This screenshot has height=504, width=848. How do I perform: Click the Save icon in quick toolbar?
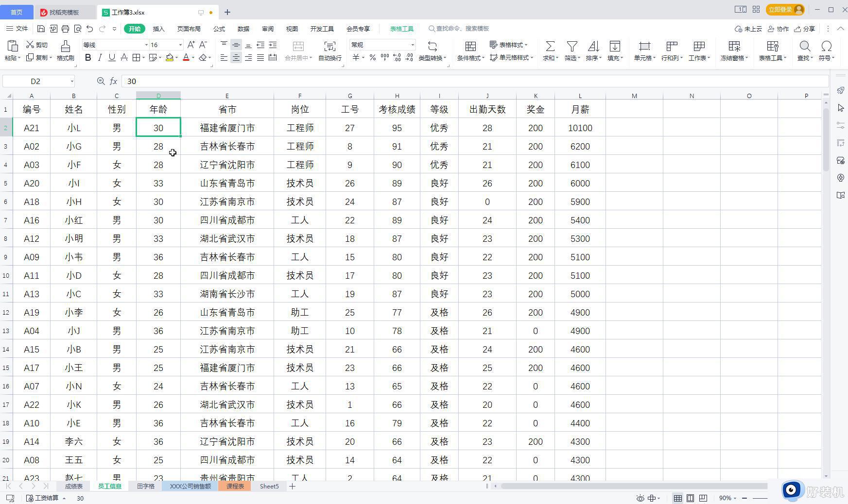41,29
